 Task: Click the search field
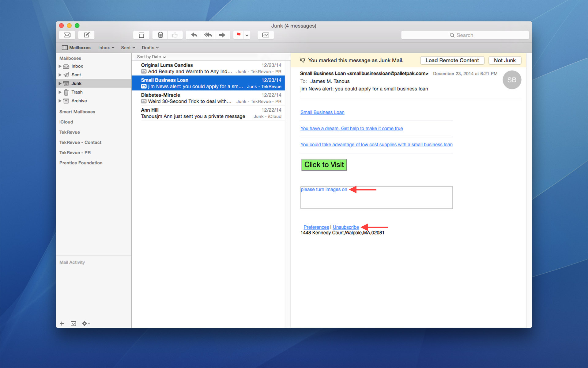465,35
